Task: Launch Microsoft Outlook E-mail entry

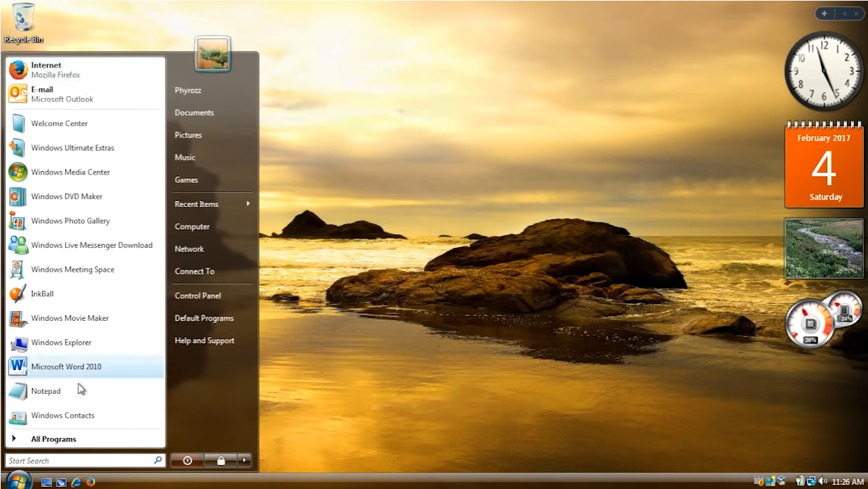Action: click(85, 94)
